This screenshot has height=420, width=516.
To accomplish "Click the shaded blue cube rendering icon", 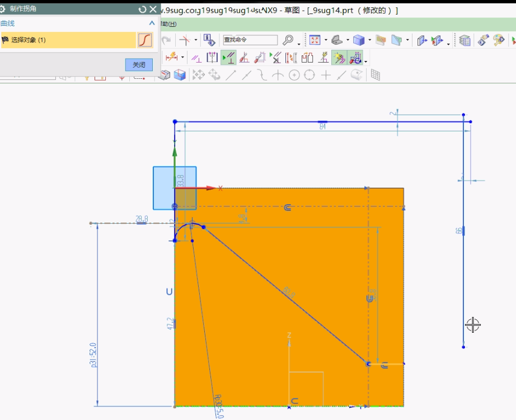I will point(359,40).
